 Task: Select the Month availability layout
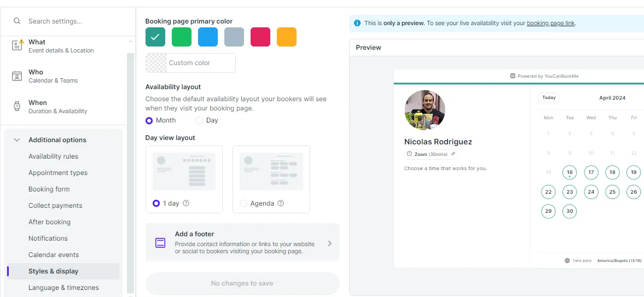pos(149,120)
